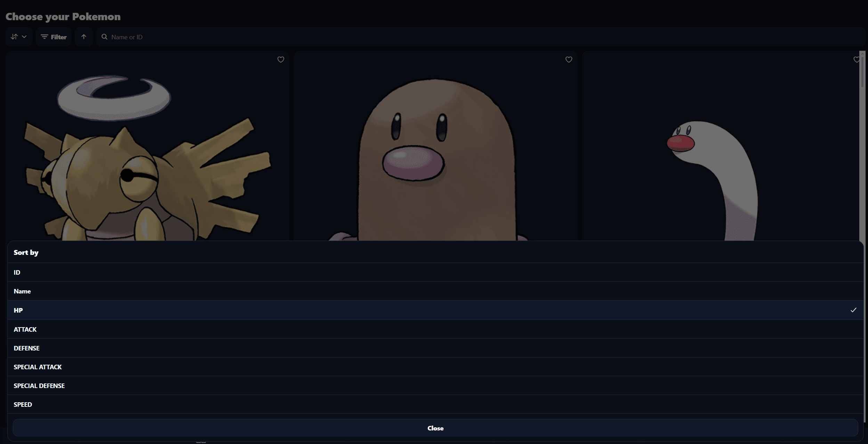868x444 pixels.
Task: Open the sort order dropdown
Action: click(x=19, y=37)
